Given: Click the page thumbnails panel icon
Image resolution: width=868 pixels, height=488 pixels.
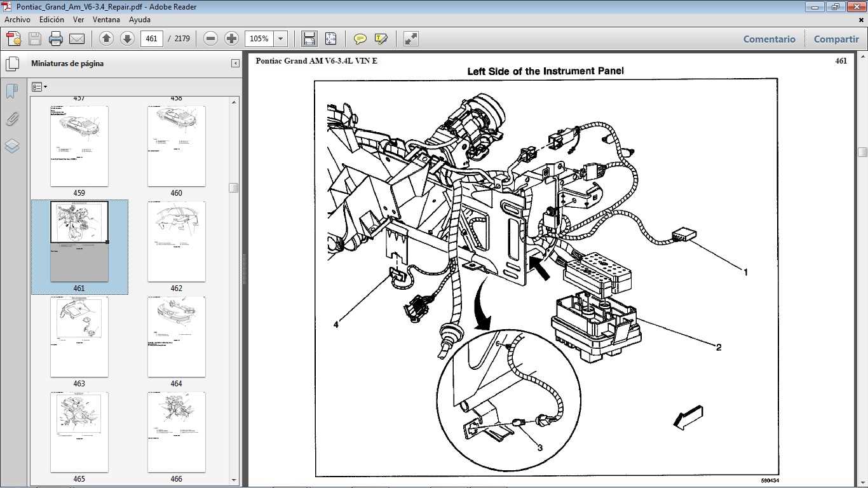Looking at the screenshot, I should click(12, 64).
